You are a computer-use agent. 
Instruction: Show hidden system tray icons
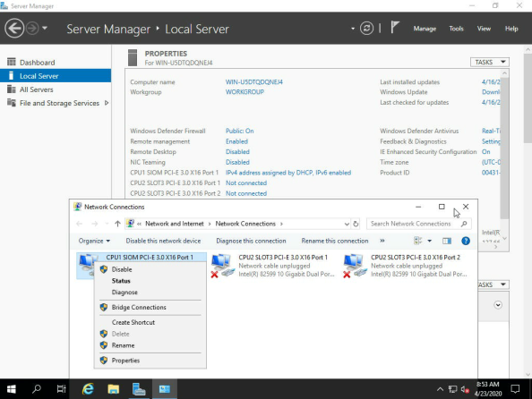tap(440, 389)
